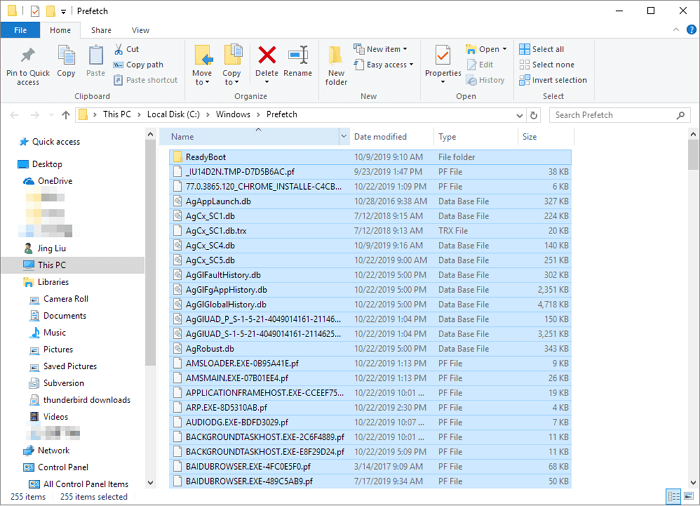Click This PC in address breadcrumb
This screenshot has width=700, height=506.
[117, 114]
